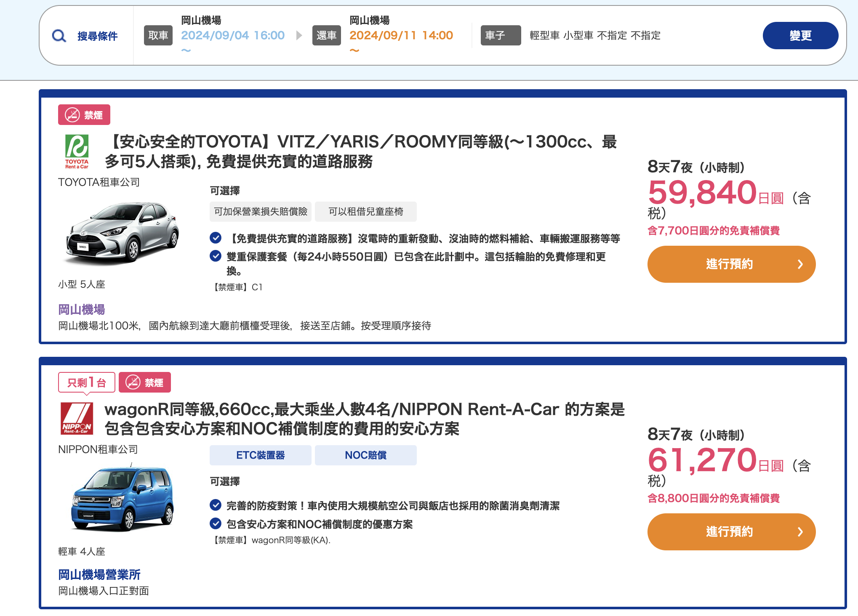This screenshot has width=858, height=616.
Task: Click chevron on Toyota 進行預約 button
Action: (x=800, y=264)
